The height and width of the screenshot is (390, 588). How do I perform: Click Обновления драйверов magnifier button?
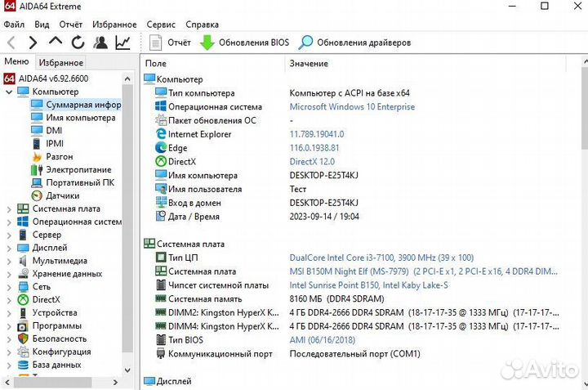click(x=354, y=43)
